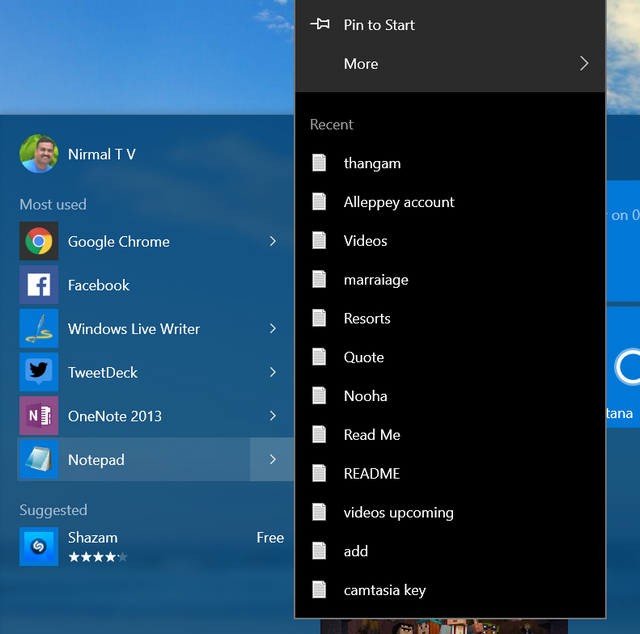Click the Google Chrome label
Image resolution: width=640 pixels, height=634 pixels.
(118, 242)
